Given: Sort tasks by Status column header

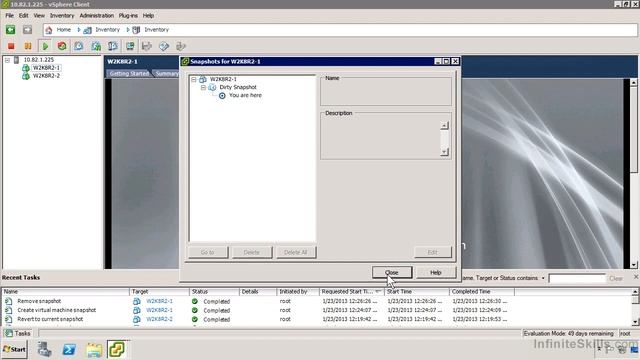Looking at the screenshot, I should tap(214, 291).
